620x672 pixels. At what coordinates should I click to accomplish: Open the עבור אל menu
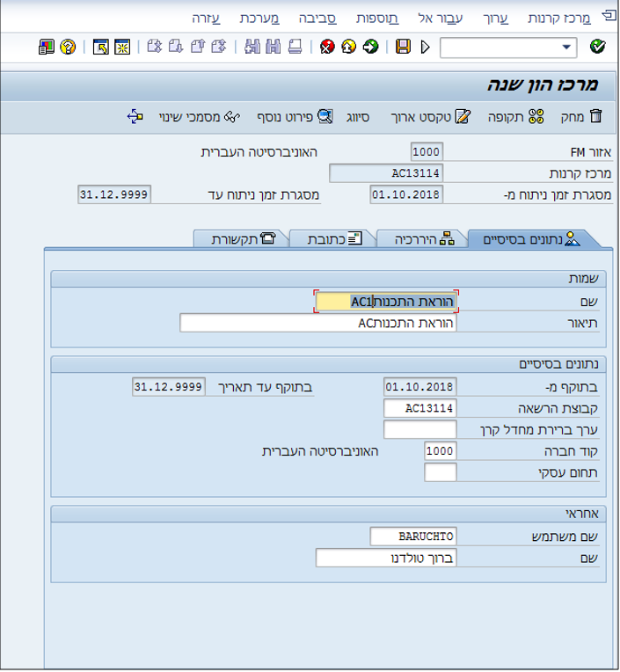click(441, 18)
